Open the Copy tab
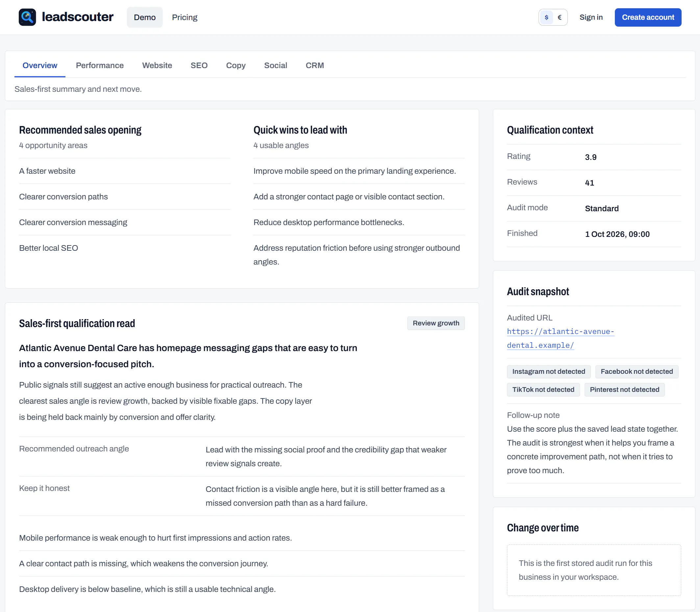The height and width of the screenshot is (612, 700). click(236, 65)
